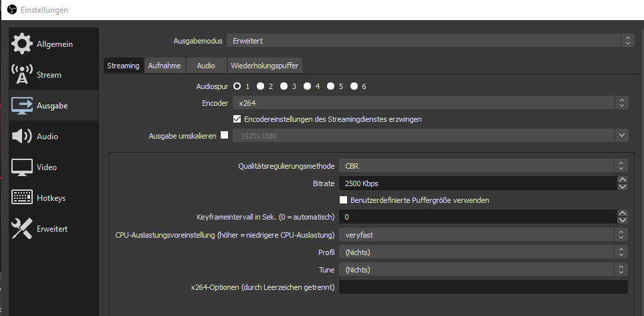Increase Bitrate with the up arrow
This screenshot has height=316, width=644.
tap(623, 179)
